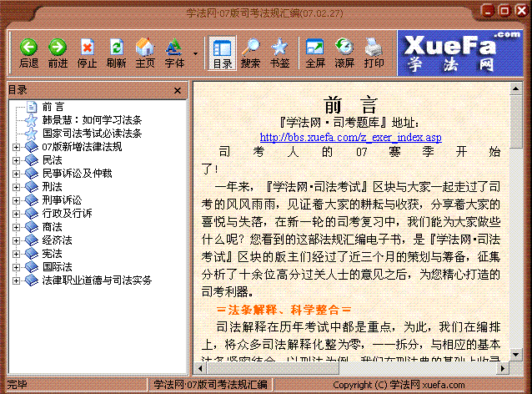Click the 打印 print icon
532x394 pixels.
(374, 47)
